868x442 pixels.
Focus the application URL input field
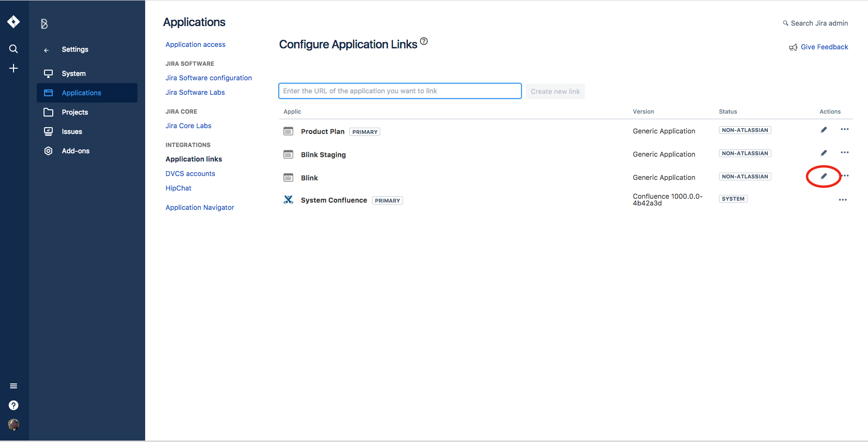[400, 91]
